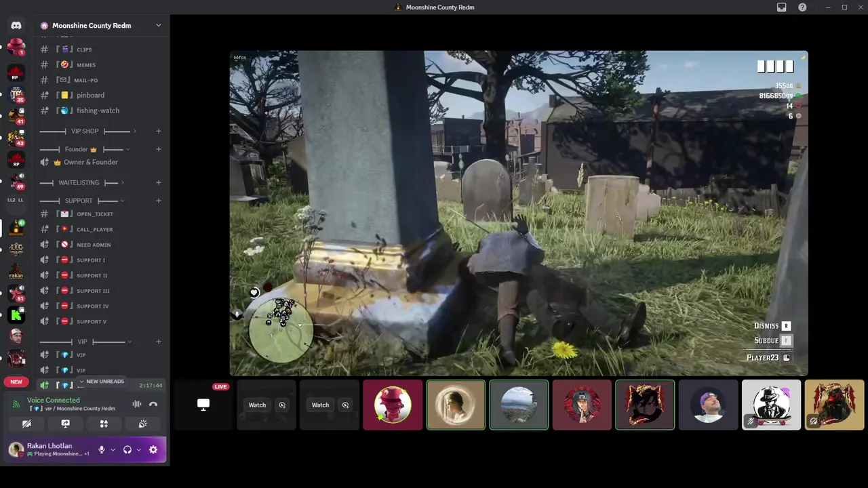Focus the mobster hat avatar participant
The image size is (868, 488).
tap(771, 405)
